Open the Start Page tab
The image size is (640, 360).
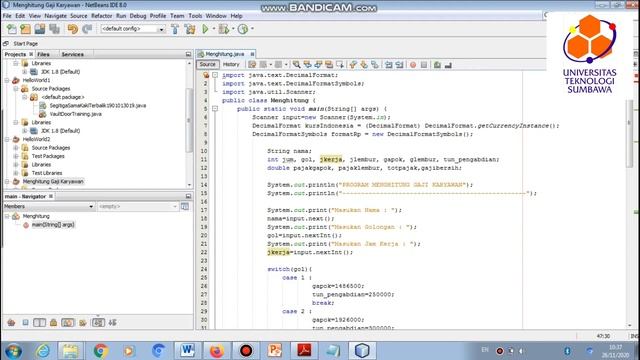click(25, 44)
